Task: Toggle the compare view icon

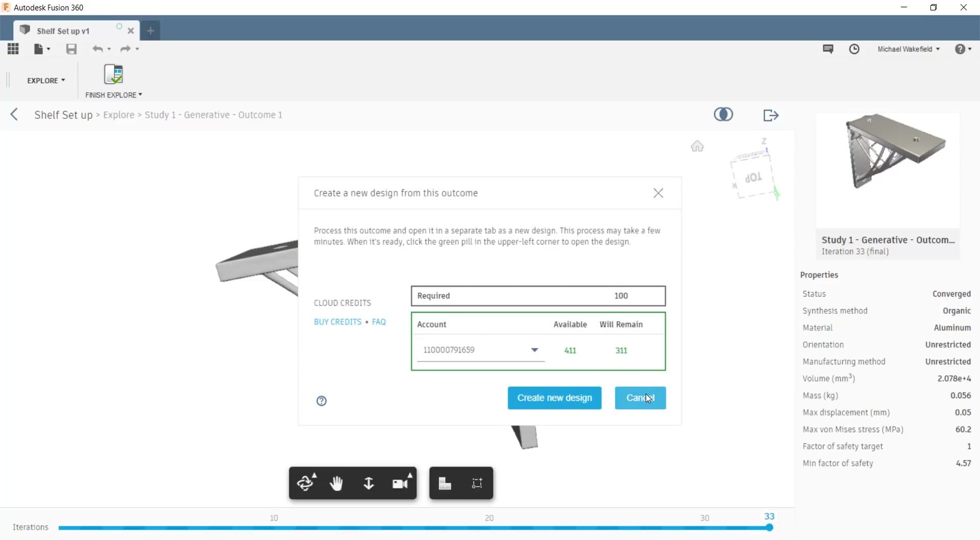Action: (x=723, y=114)
